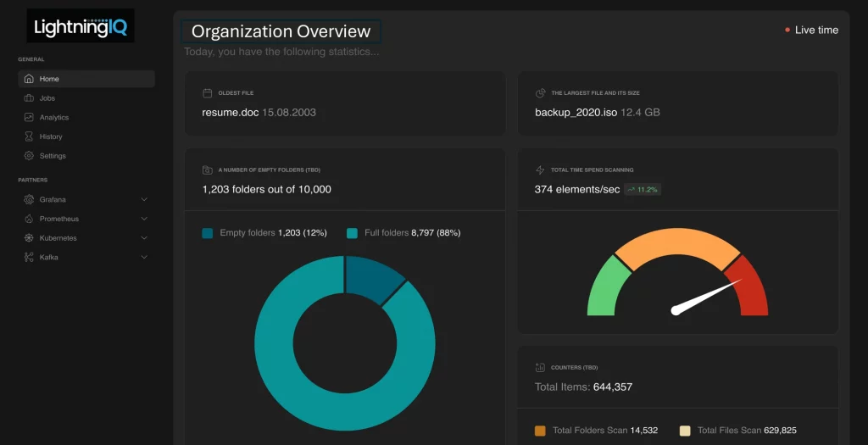Click the Home icon in sidebar
This screenshot has width=868, height=445.
29,79
